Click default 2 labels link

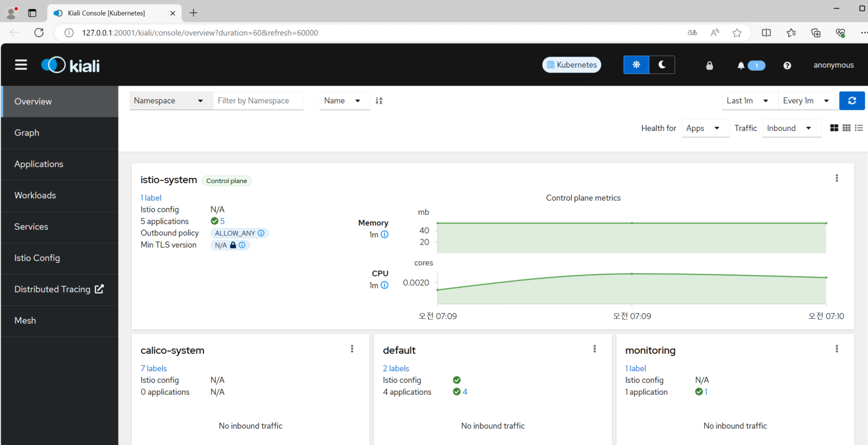[396, 368]
